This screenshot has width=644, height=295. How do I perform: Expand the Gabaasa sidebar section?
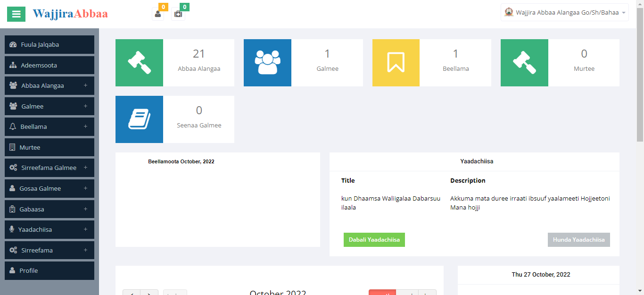pos(50,209)
